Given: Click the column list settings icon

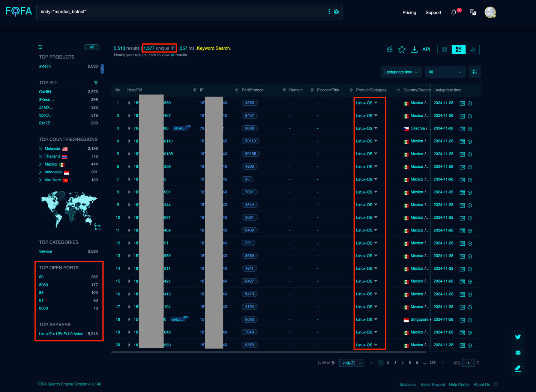Looking at the screenshot, I should [x=475, y=72].
